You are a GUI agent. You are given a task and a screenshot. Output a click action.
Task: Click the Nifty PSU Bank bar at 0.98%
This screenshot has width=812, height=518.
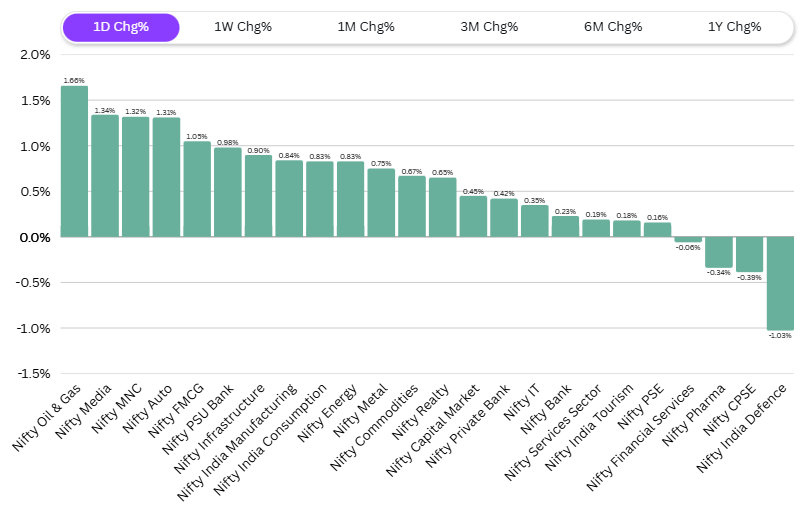point(228,192)
